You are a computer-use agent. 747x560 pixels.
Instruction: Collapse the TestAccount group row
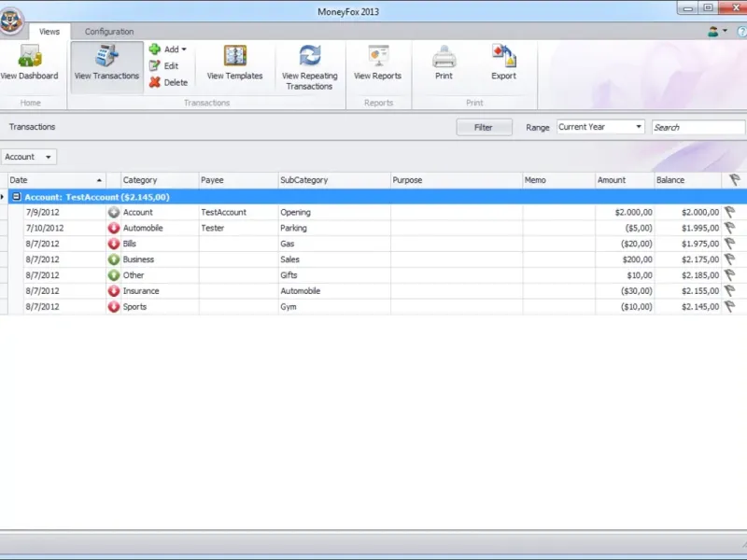click(16, 197)
